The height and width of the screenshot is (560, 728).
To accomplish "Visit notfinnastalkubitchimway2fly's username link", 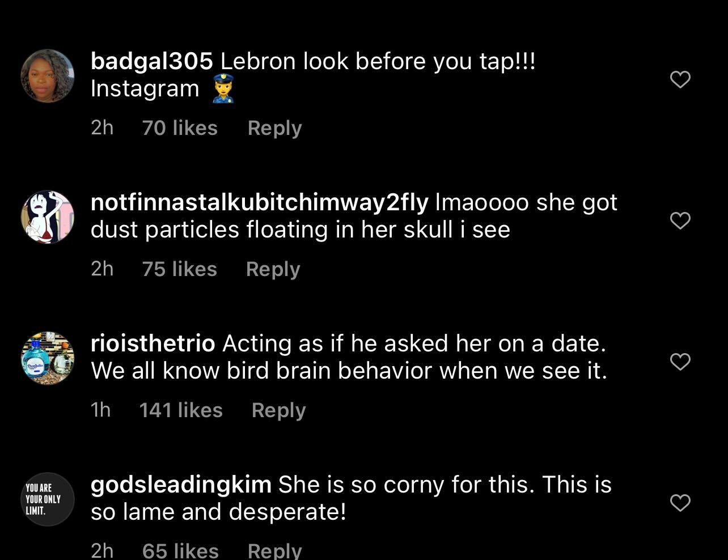I will pos(259,202).
